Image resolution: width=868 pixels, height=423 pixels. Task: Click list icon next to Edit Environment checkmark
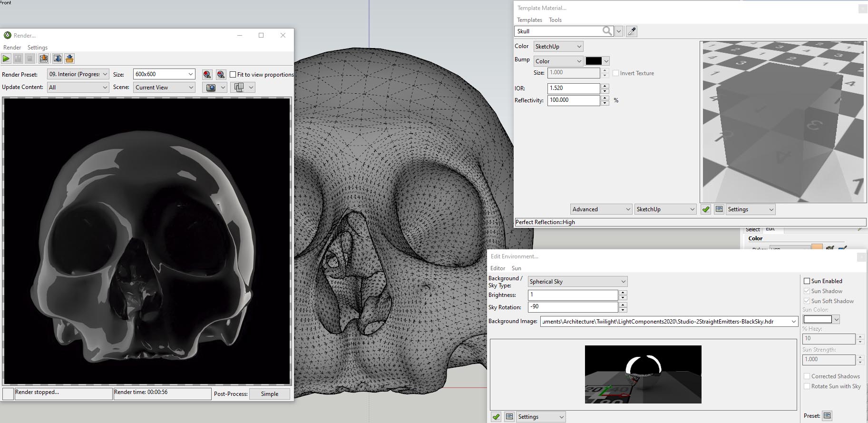click(x=509, y=417)
